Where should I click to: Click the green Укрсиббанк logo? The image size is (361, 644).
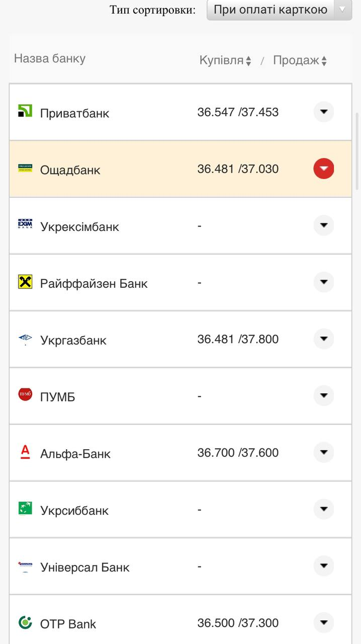click(25, 509)
